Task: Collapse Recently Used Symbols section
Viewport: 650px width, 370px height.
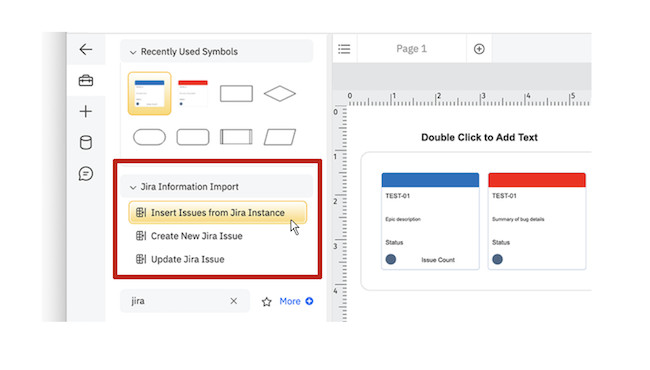Action: (x=133, y=52)
